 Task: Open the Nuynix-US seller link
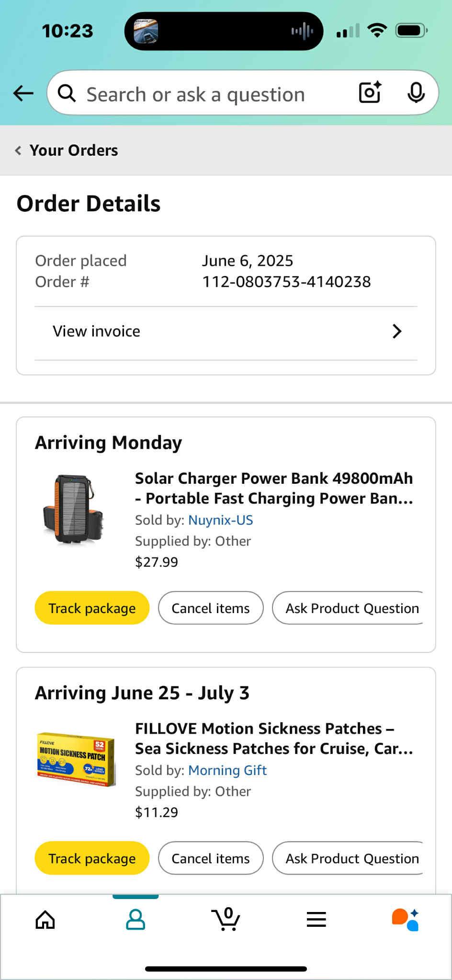point(220,520)
